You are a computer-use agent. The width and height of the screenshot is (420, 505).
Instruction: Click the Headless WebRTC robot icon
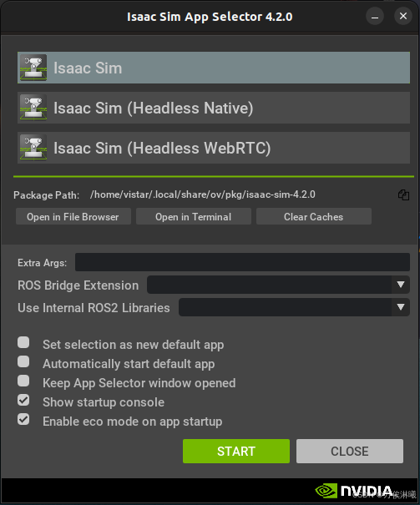(33, 147)
